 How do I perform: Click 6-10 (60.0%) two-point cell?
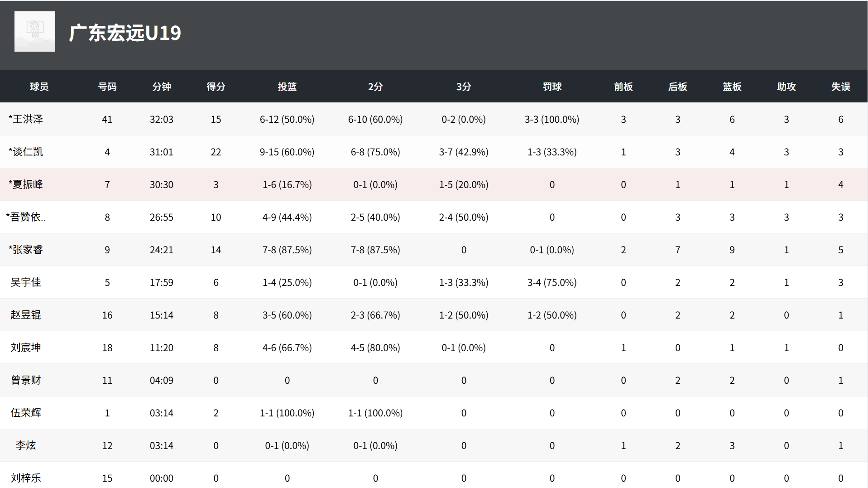pyautogui.click(x=375, y=119)
